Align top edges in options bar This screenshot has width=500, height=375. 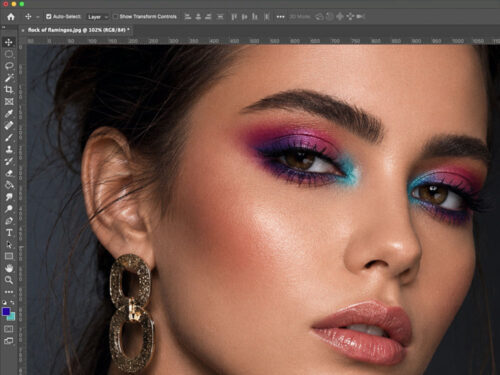[x=234, y=16]
